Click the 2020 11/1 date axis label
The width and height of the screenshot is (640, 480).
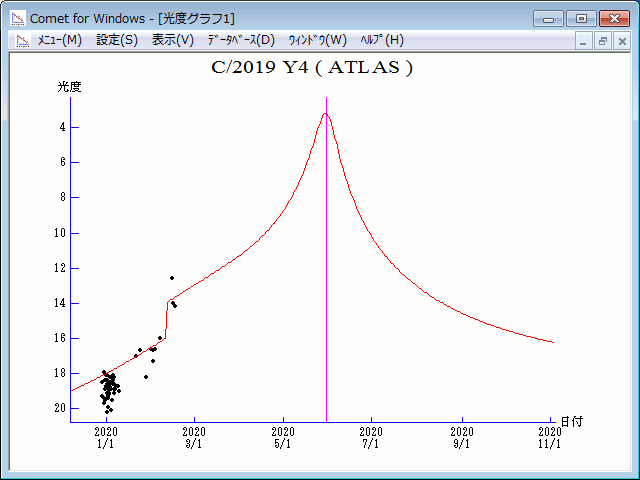pyautogui.click(x=550, y=438)
